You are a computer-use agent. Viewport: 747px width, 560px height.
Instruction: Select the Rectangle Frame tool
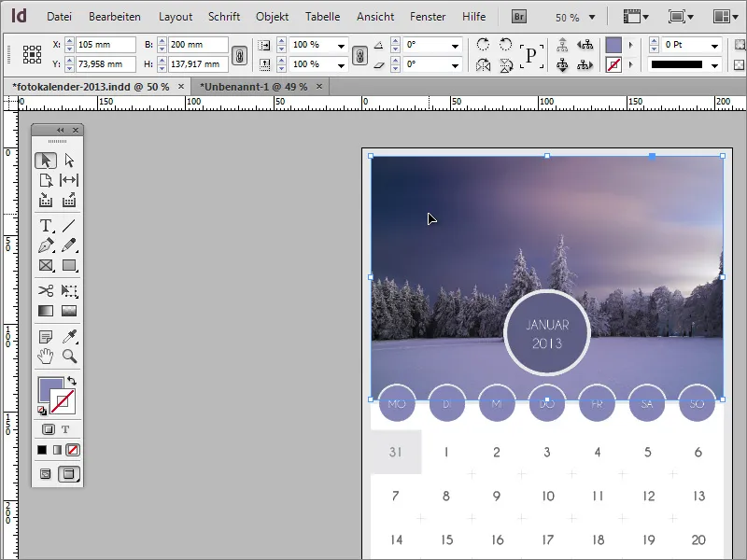point(46,265)
